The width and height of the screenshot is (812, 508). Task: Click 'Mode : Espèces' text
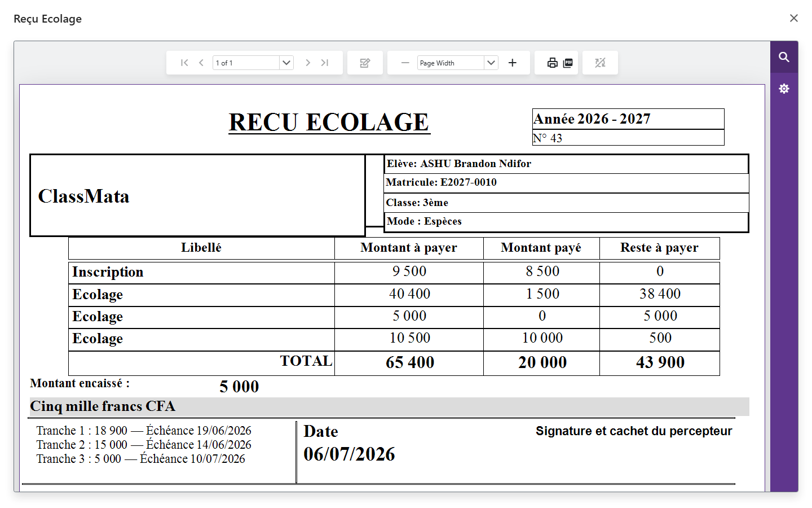(424, 221)
